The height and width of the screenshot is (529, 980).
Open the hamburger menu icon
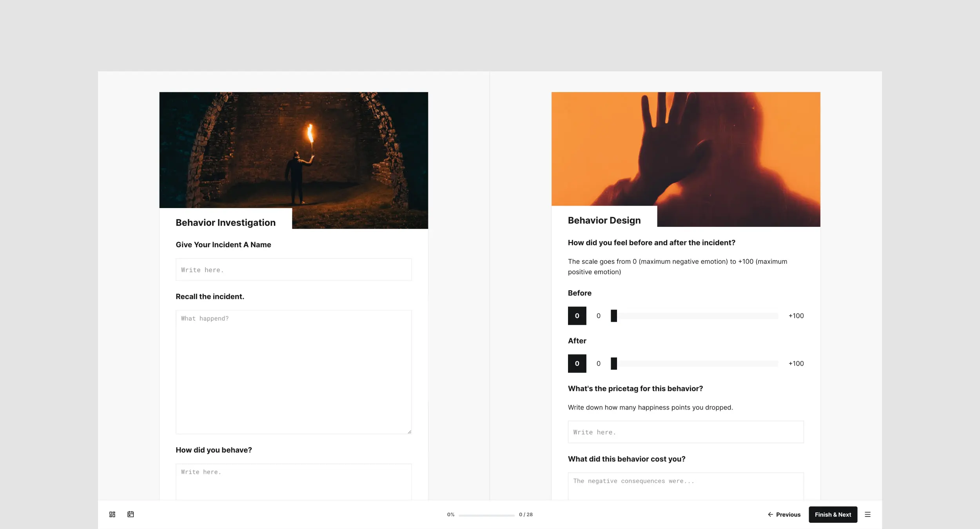click(x=867, y=515)
